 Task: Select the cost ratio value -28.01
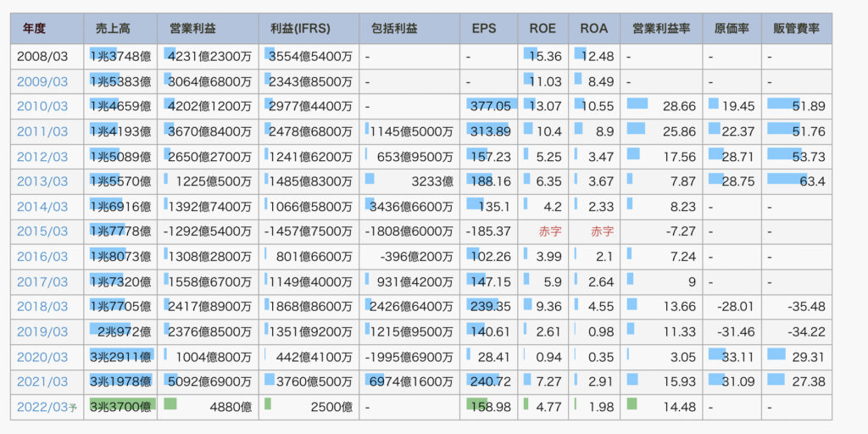tap(737, 307)
